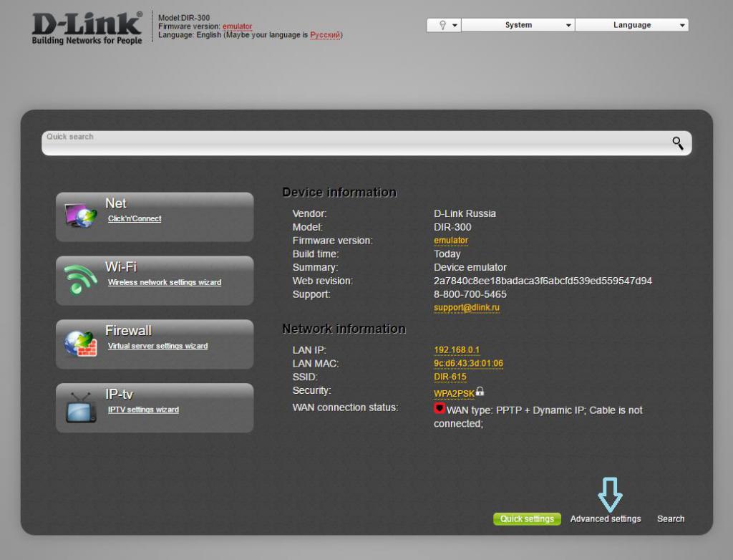
Task: Click the Wi-Fi section heading
Action: pos(121,266)
